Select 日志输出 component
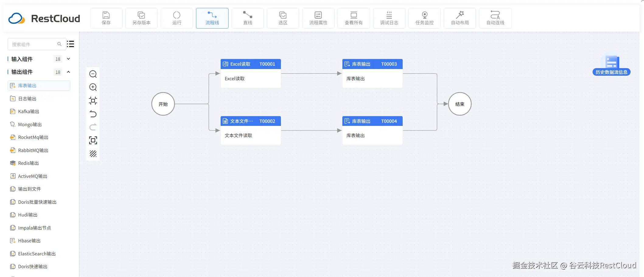 [x=39, y=99]
